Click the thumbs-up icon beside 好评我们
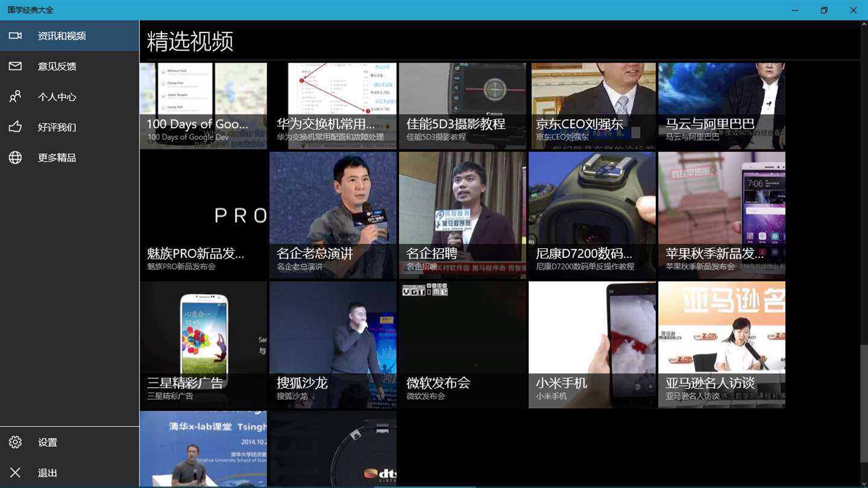 (x=15, y=127)
